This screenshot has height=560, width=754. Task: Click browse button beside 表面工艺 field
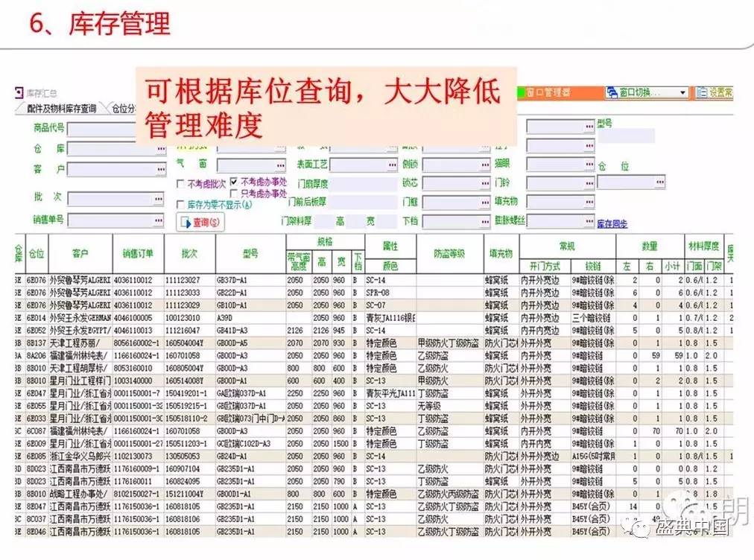391,165
